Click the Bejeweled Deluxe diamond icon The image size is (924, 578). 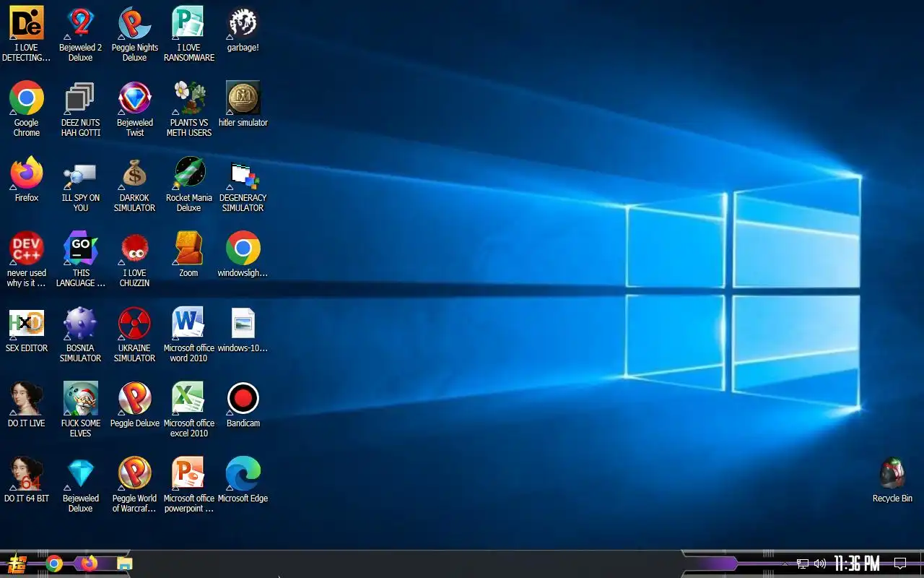click(81, 485)
